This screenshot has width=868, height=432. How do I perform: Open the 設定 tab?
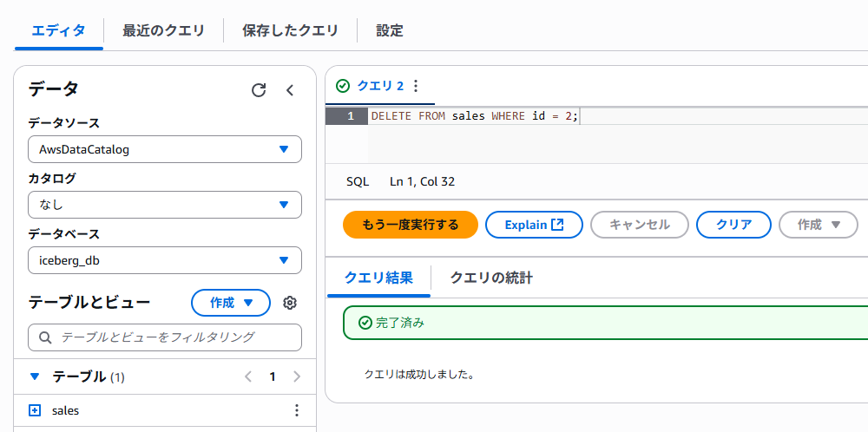click(390, 30)
